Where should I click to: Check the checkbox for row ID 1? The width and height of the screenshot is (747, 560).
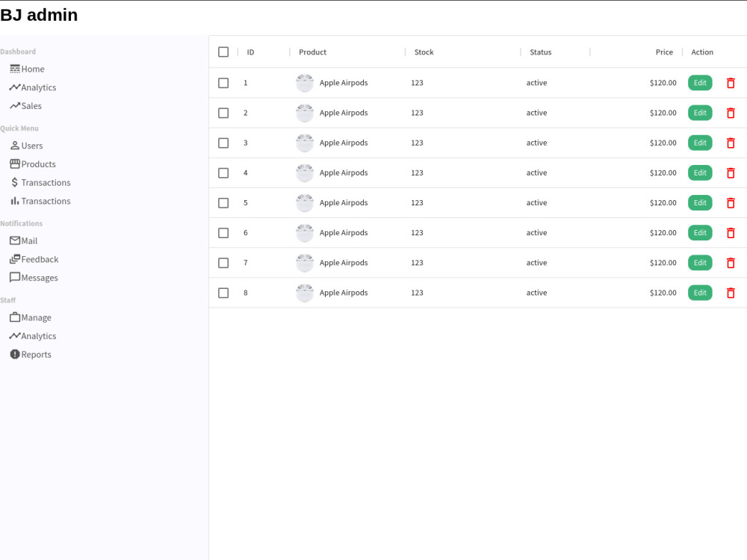(223, 83)
